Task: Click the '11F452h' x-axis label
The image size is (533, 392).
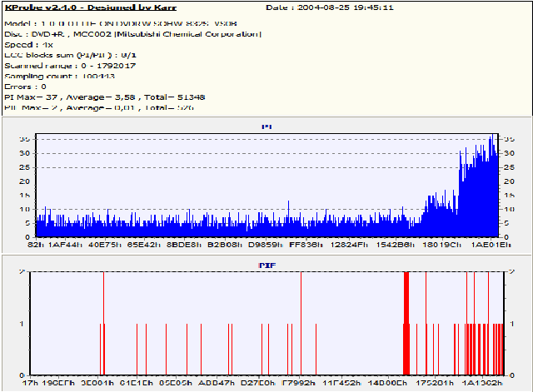Action: click(x=341, y=383)
